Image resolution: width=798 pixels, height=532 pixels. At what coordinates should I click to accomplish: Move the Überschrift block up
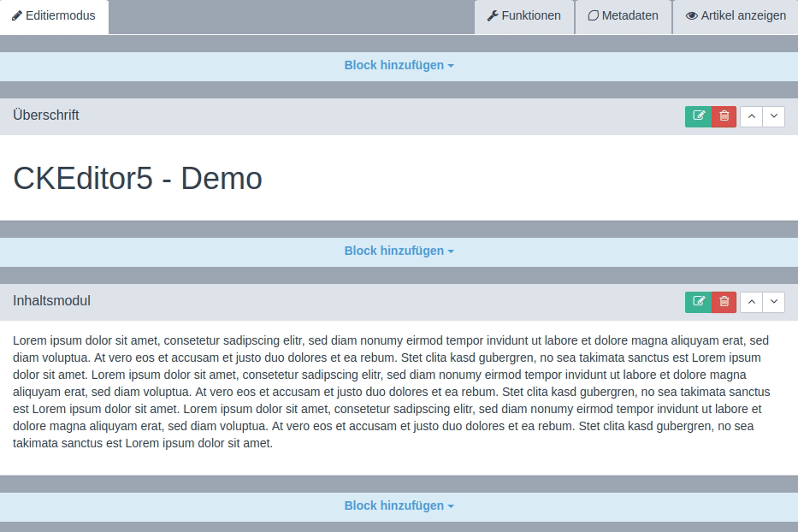pyautogui.click(x=751, y=116)
